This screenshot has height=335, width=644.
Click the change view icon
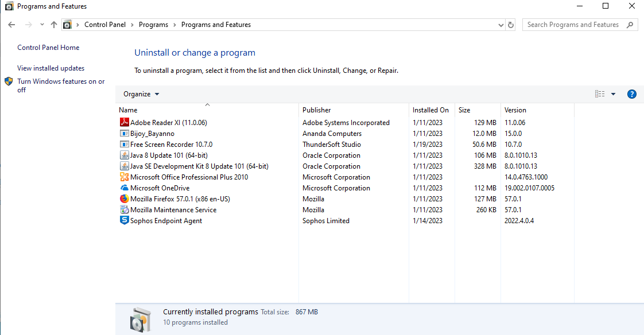600,94
